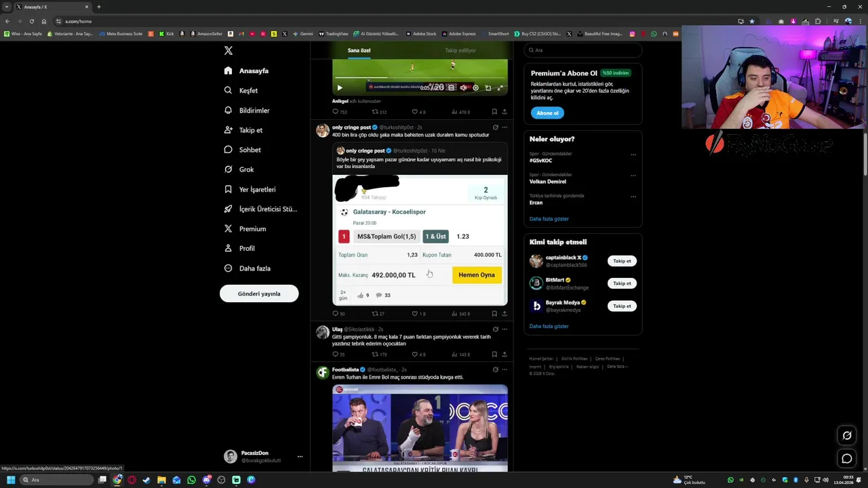Viewport: 868px width, 488px height.
Task: Mute the football video volume
Action: click(463, 87)
